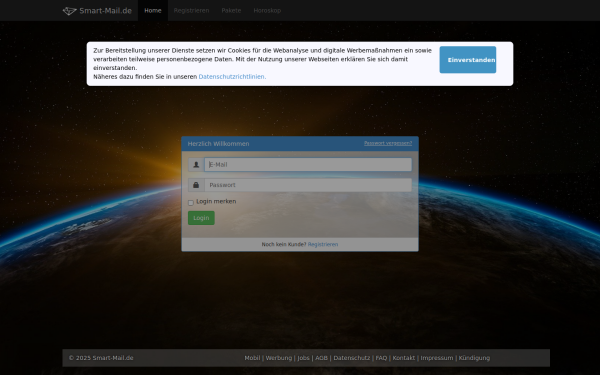Viewport: 600px width, 375px height.
Task: Focus the E-Mail input field
Action: [308, 165]
